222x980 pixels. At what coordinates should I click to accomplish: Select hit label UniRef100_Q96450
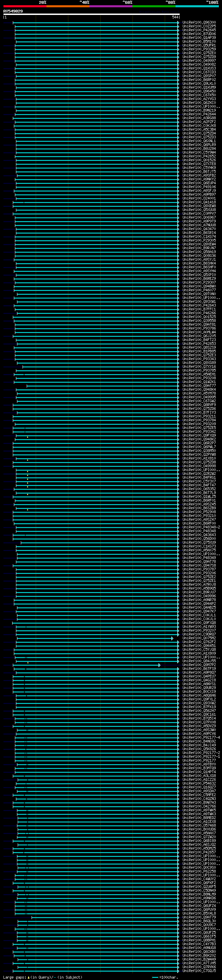pos(199,91)
